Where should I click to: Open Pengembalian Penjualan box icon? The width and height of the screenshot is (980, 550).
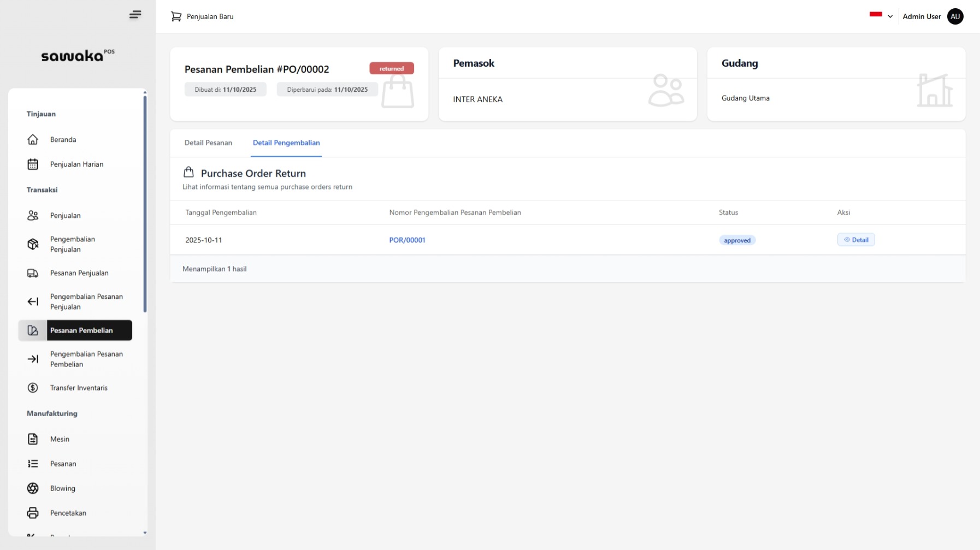click(x=33, y=244)
